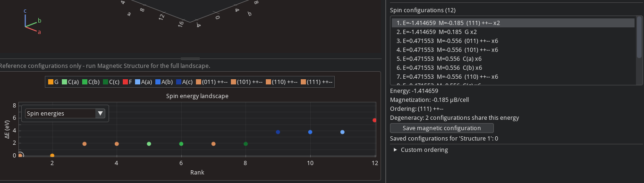Select configuration 2 with G x2 ordering
Screen dimensions: 644x183
click(513, 32)
